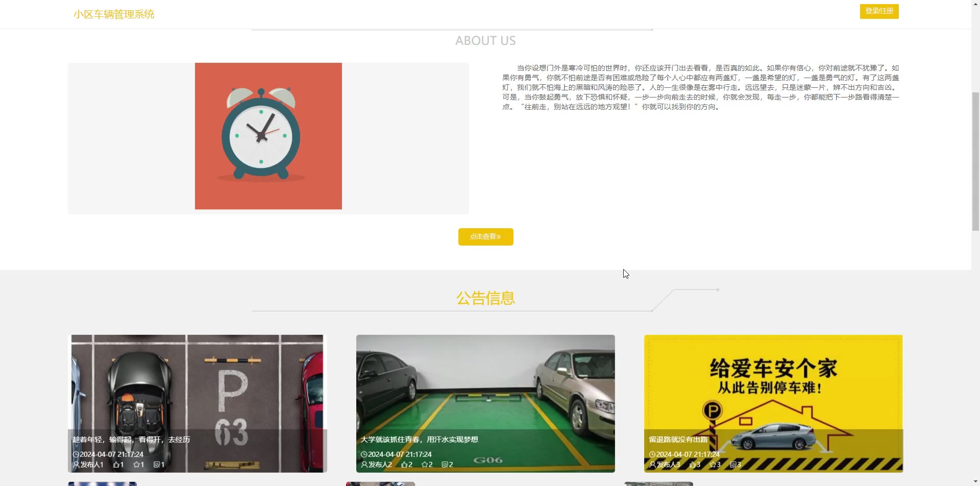Click the About Us paragraph starting 当你设想门外
This screenshot has width=980, height=486.
[x=701, y=87]
